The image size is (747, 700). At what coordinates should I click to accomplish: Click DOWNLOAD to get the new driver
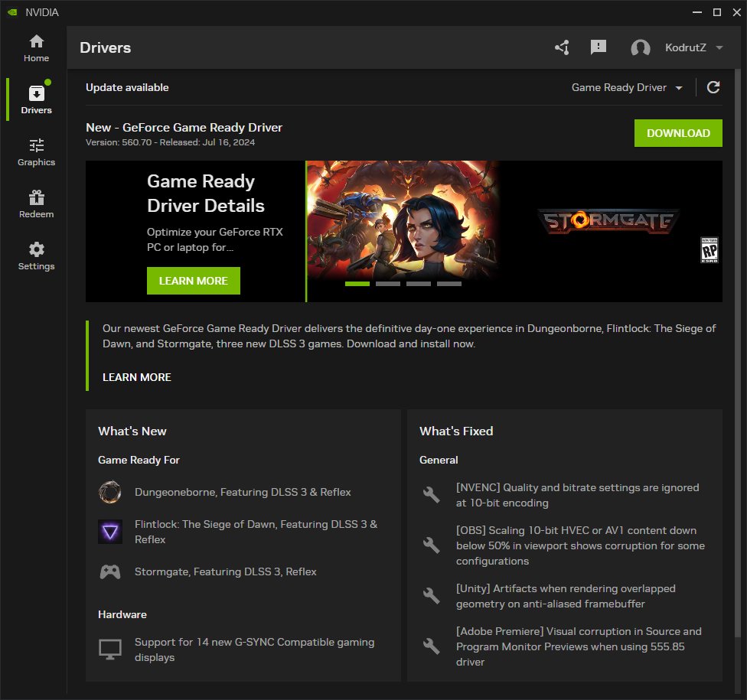(677, 132)
